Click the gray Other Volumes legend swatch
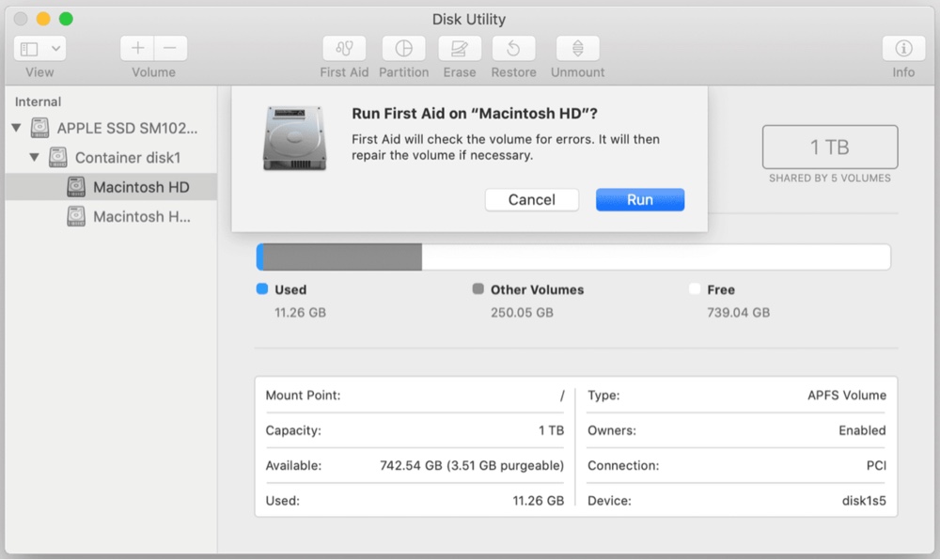Viewport: 940px width, 560px height. point(478,289)
